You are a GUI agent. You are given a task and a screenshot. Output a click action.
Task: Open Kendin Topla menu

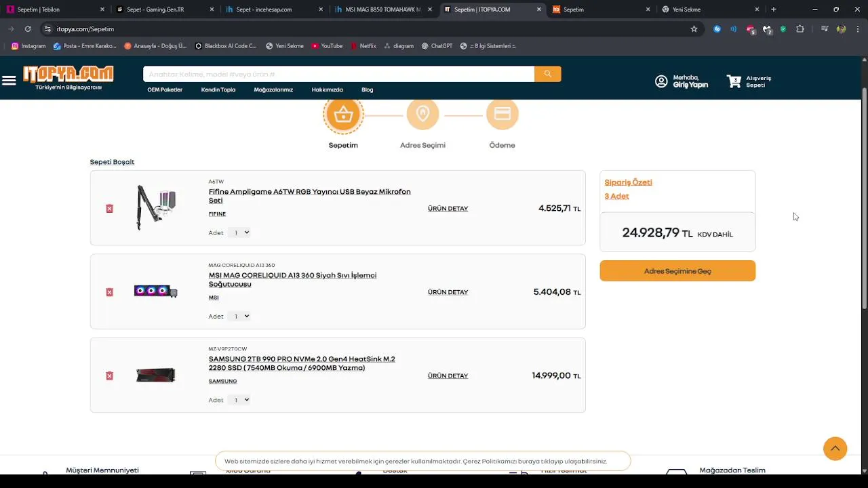pyautogui.click(x=218, y=90)
